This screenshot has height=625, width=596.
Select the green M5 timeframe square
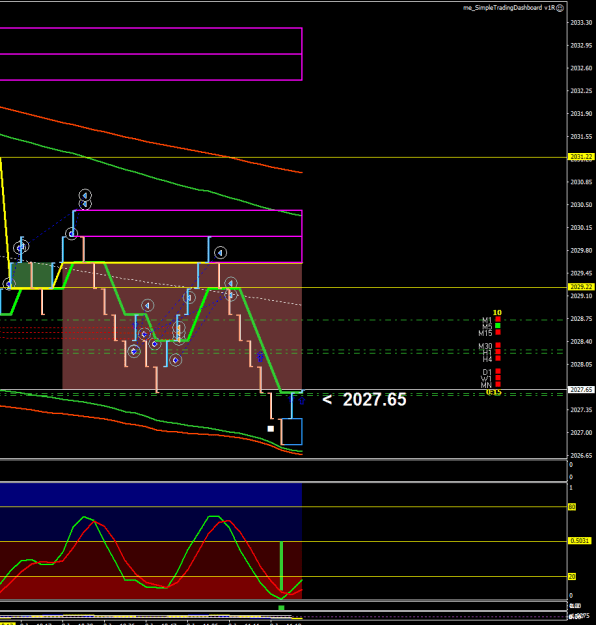click(498, 326)
